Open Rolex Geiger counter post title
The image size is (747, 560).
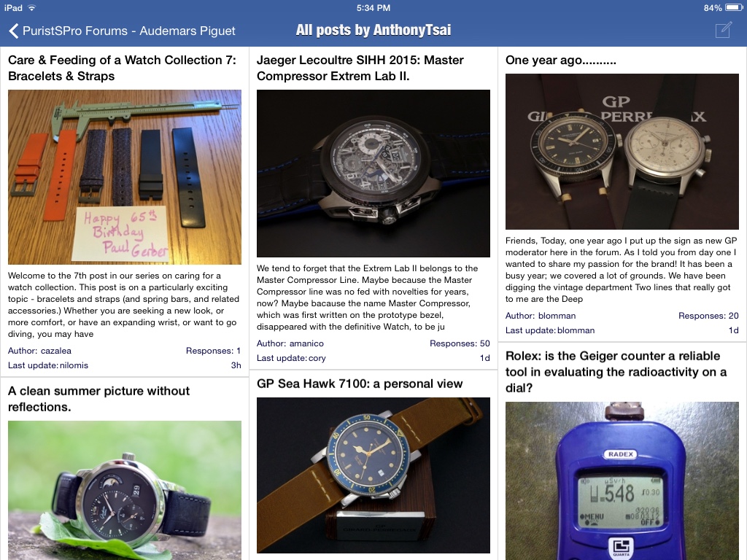[616, 372]
